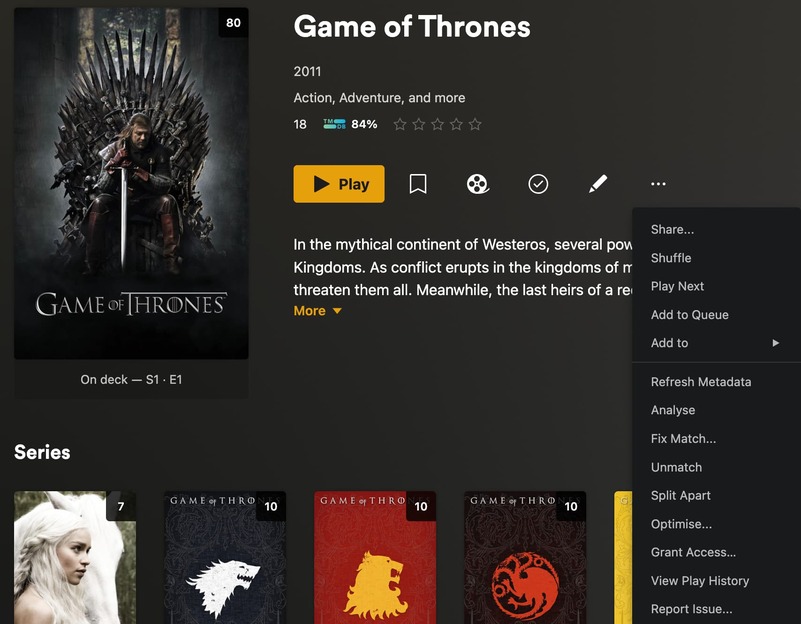Viewport: 801px width, 624px height.
Task: Rate the show two stars
Action: [x=419, y=124]
